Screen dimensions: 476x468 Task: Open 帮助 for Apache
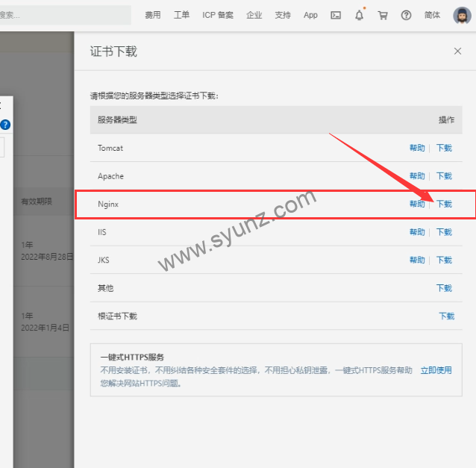click(417, 176)
